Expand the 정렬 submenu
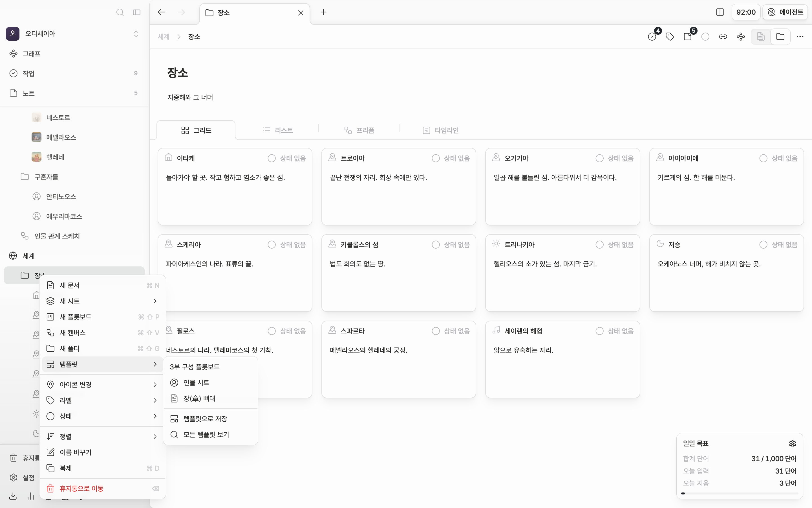 tap(103, 436)
